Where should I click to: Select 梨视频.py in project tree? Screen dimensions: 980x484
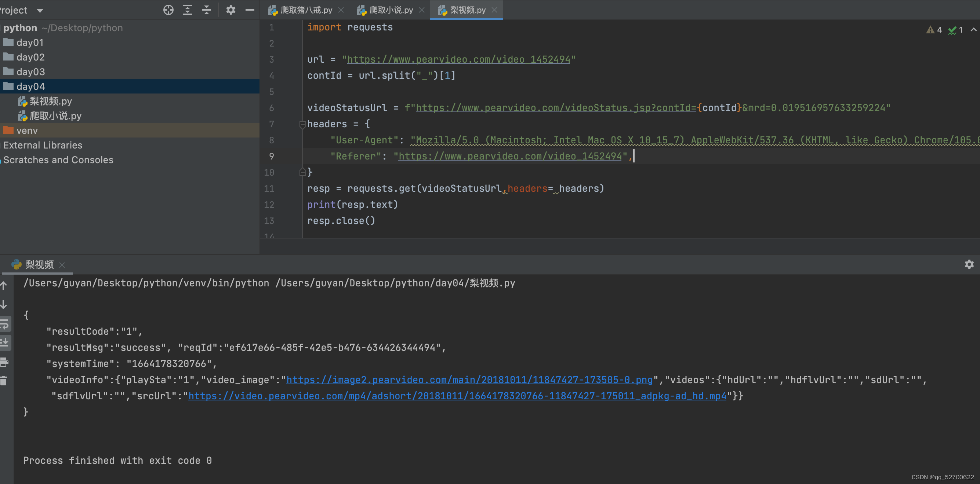pos(129,101)
